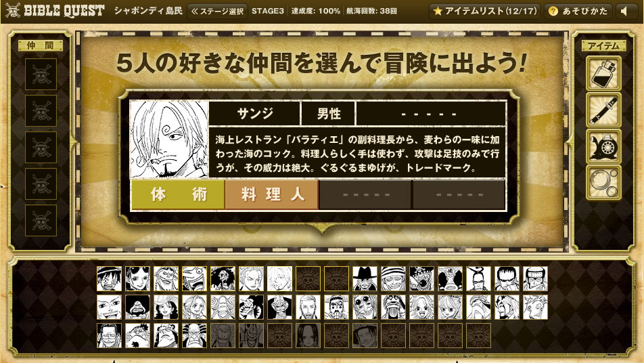The width and height of the screenshot is (644, 363).
Task: Select the potion bottle item
Action: click(x=603, y=73)
